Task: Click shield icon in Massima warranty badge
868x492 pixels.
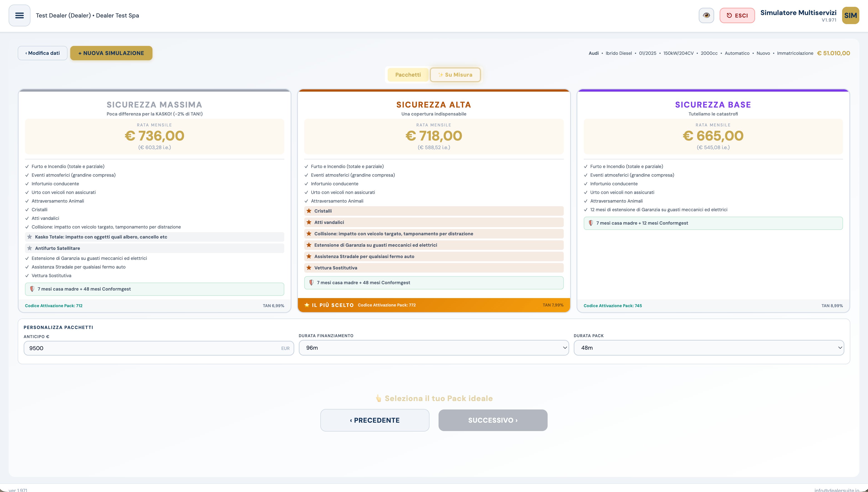Action: [32, 289]
